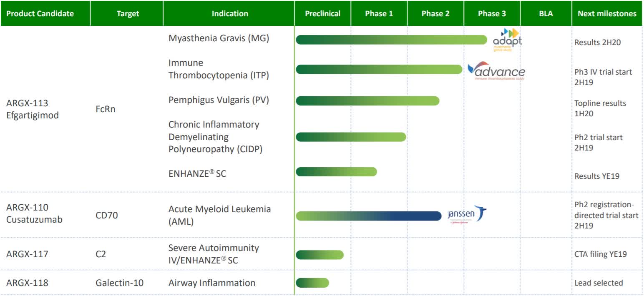Click the Myasthenia Gravis progress bar
This screenshot has width=644, height=296.
391,40
